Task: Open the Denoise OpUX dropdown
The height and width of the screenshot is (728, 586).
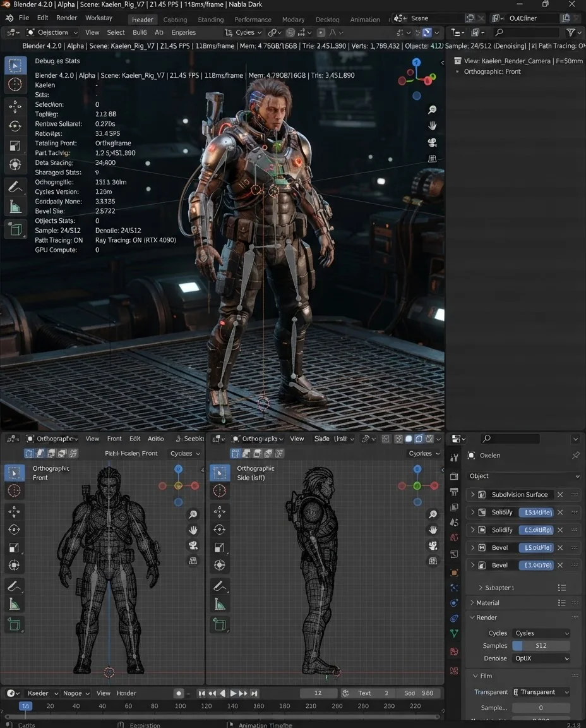Action: pos(541,658)
